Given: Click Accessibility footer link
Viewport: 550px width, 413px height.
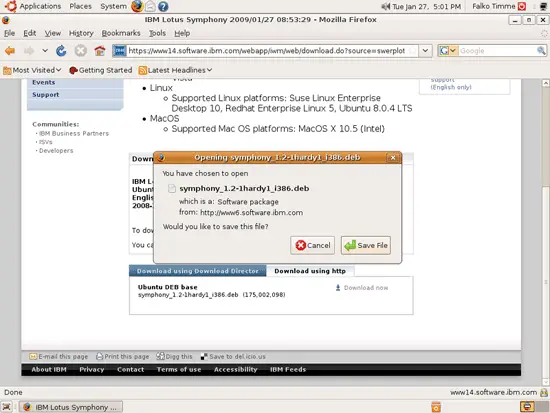Looking at the screenshot, I should (x=236, y=369).
